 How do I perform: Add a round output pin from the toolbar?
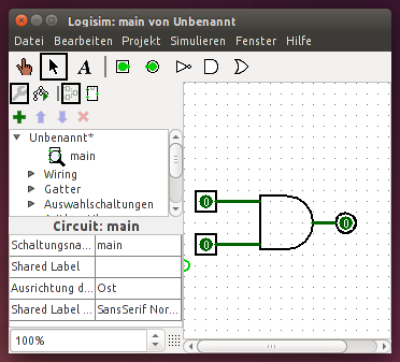click(152, 67)
